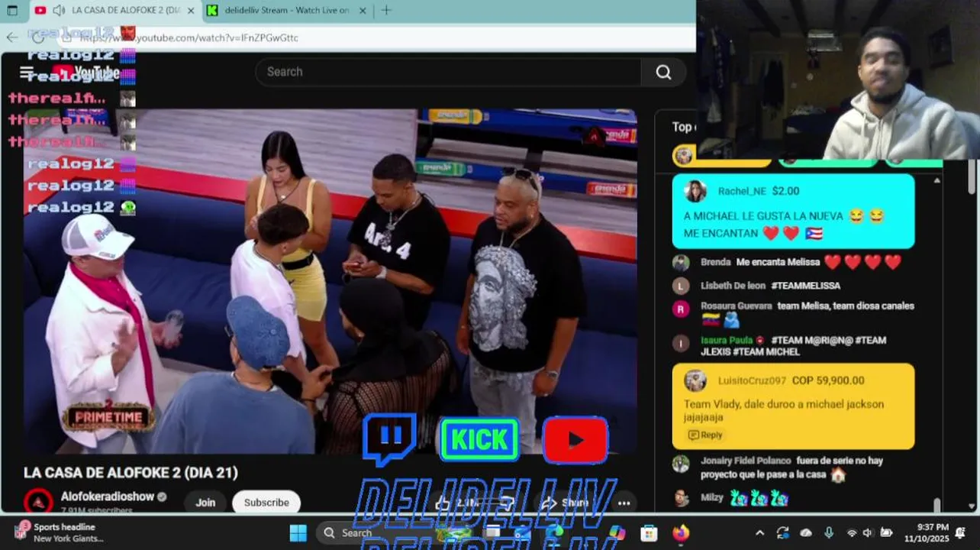Open a new browser tab

(386, 11)
